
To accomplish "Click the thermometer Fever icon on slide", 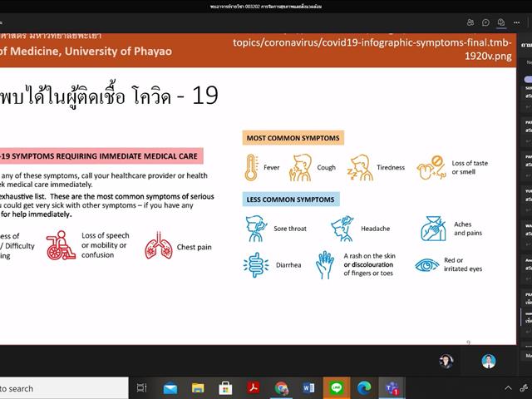I will 251,168.
